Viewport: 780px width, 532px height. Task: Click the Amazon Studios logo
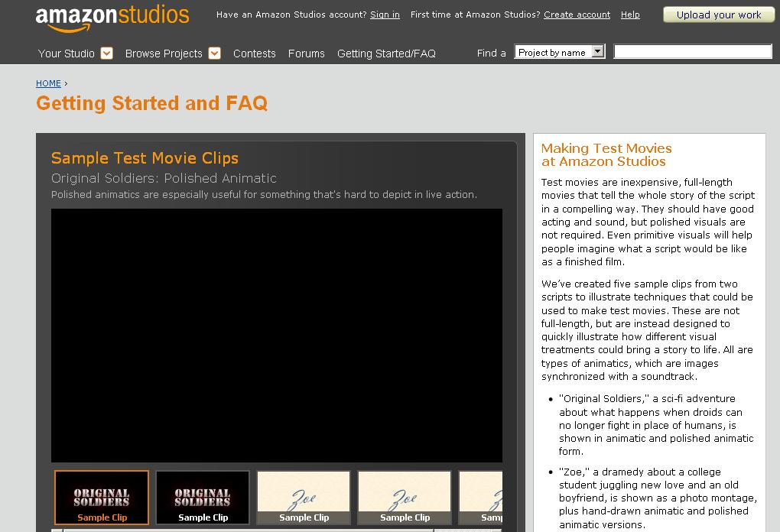112,19
